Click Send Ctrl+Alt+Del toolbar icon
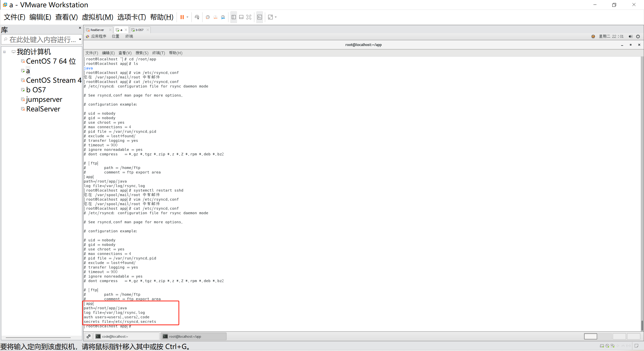 [x=197, y=17]
